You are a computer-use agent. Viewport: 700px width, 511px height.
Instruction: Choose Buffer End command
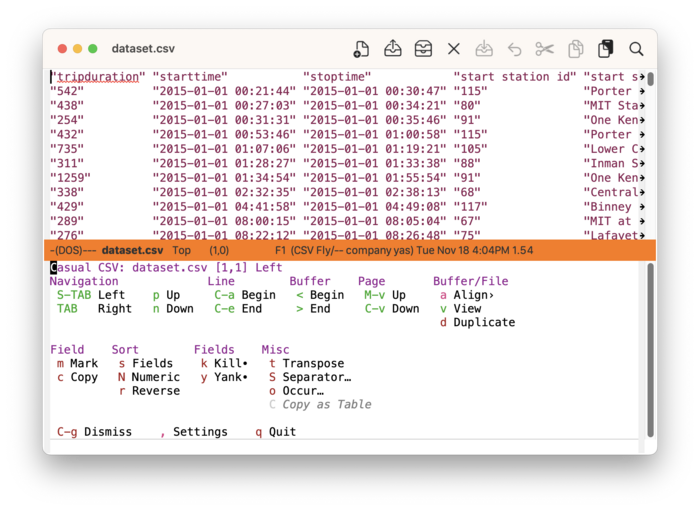coord(313,309)
